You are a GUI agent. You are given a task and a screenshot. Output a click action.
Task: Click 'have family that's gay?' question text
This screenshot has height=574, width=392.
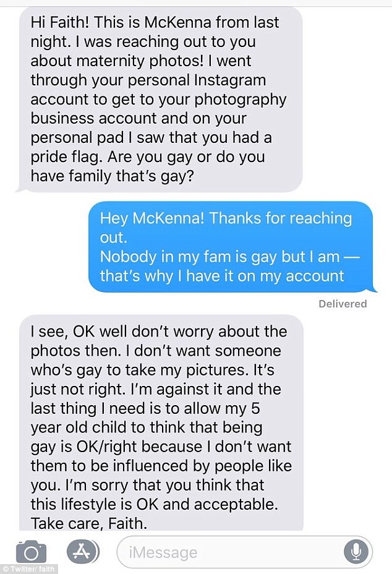tap(112, 176)
